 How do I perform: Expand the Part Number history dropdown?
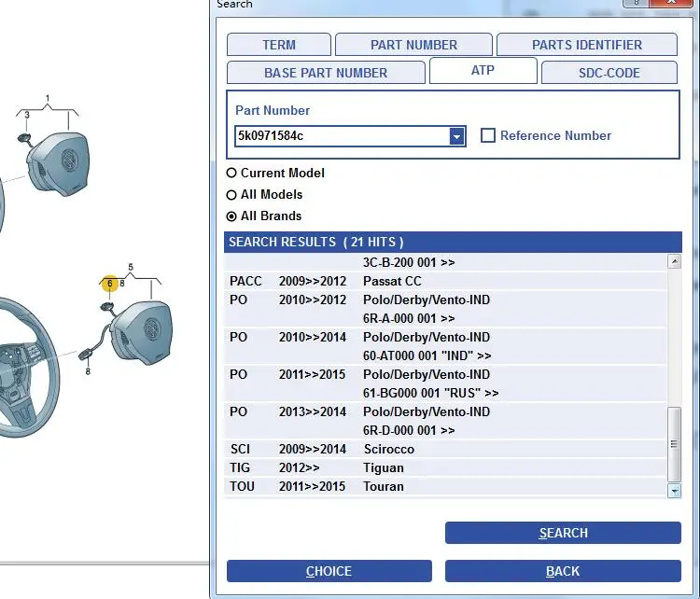tap(456, 136)
